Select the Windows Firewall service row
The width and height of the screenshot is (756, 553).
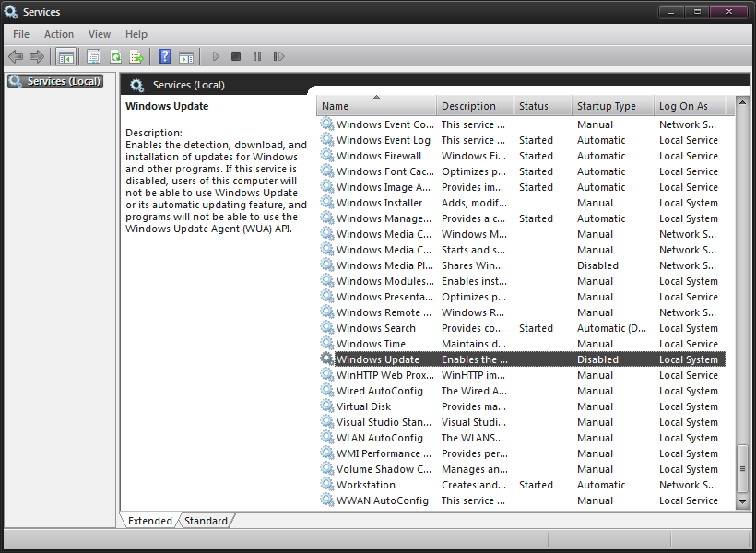coord(378,156)
